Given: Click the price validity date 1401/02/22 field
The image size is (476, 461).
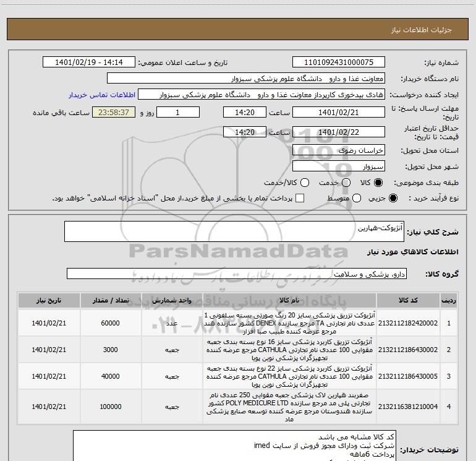Looking at the screenshot, I should (339, 132).
